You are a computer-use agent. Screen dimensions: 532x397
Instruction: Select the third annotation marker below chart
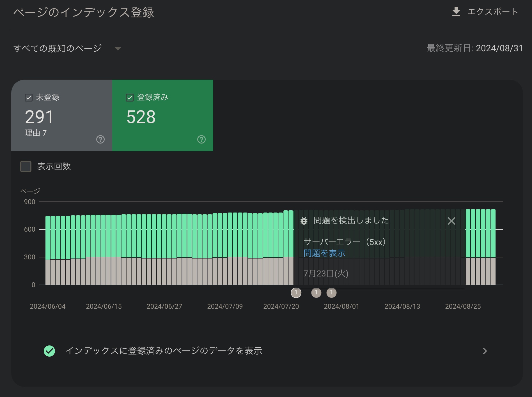click(331, 293)
